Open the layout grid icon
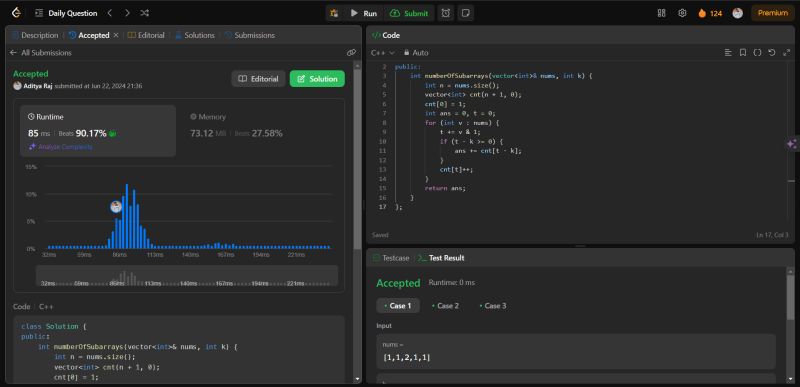The height and width of the screenshot is (387, 800). [x=662, y=13]
